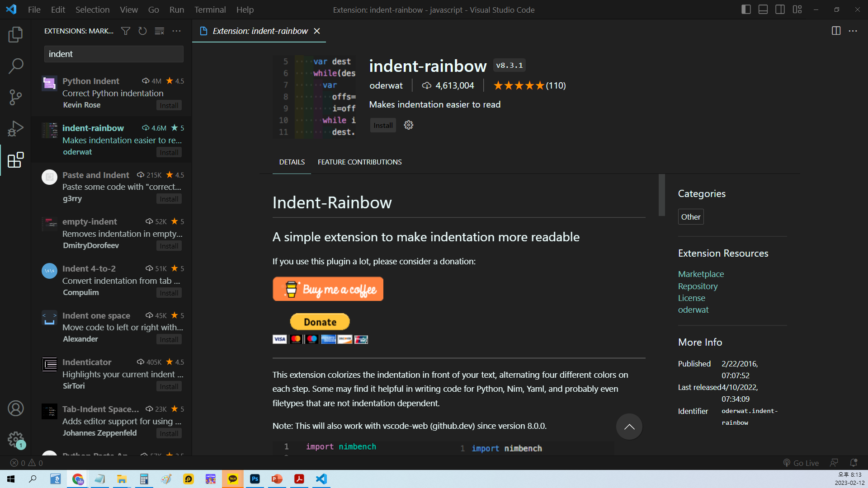This screenshot has width=868, height=488.
Task: Toggle secondary side bar layout button
Action: point(780,9)
